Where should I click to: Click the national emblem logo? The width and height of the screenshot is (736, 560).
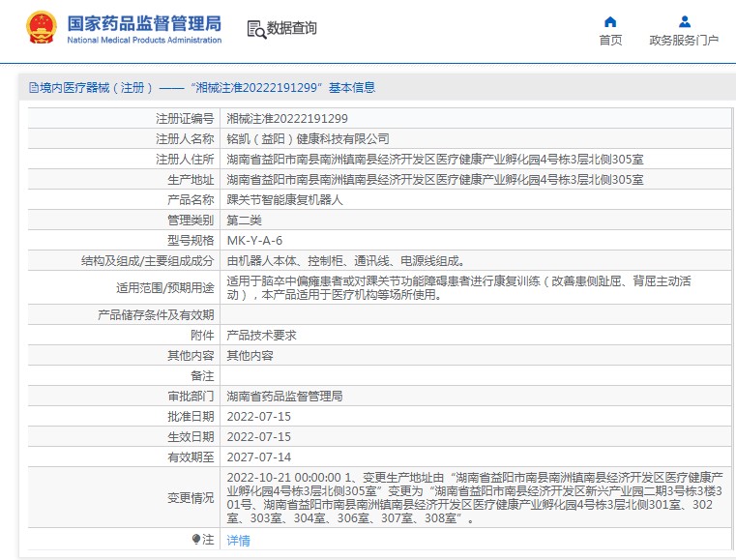coord(41,29)
